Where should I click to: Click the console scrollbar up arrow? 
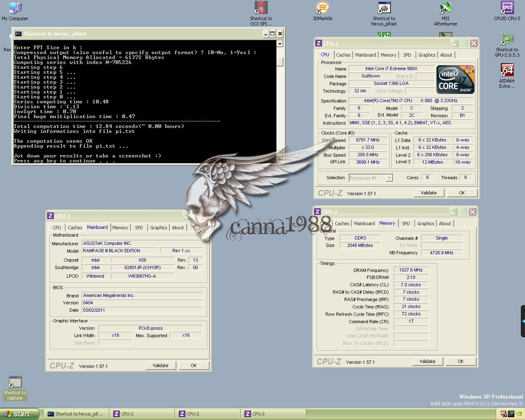(280, 43)
